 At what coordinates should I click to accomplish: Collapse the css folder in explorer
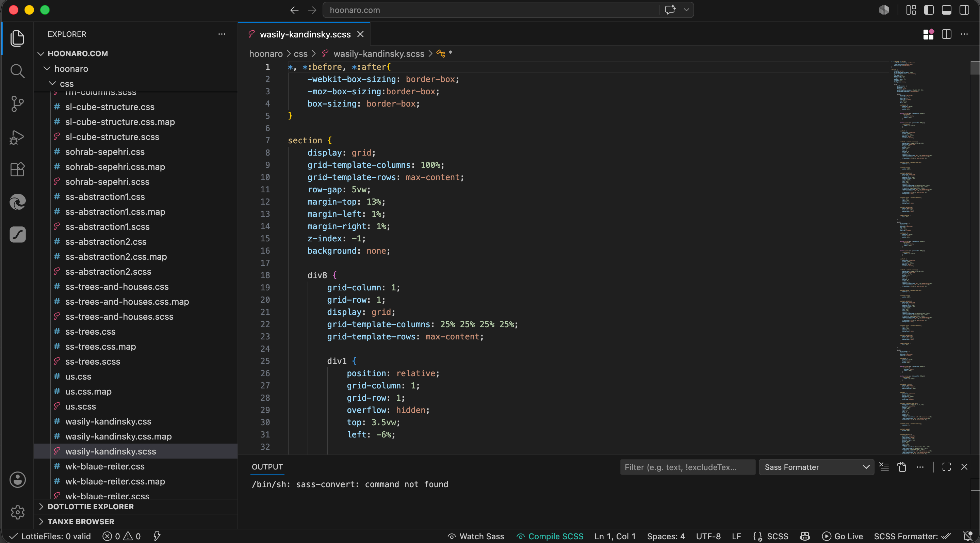tap(67, 84)
